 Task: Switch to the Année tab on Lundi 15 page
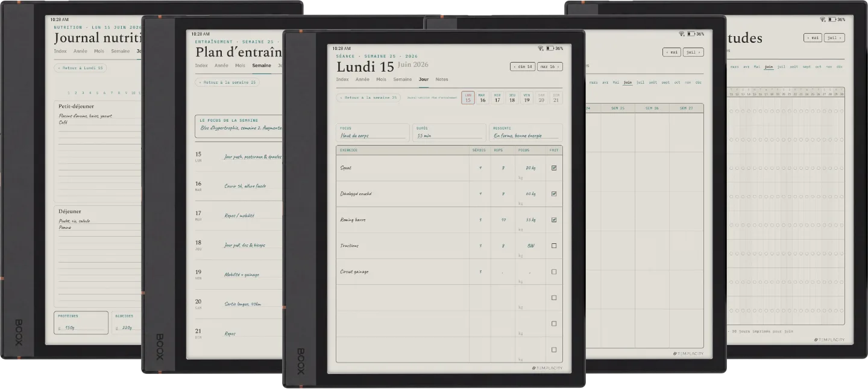point(362,79)
